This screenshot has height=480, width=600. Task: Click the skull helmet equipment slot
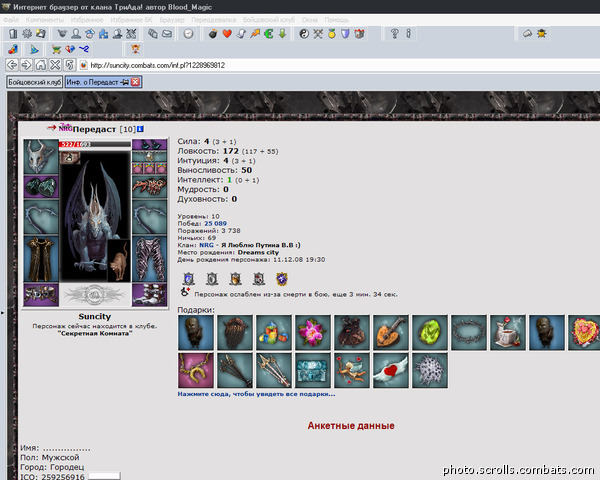[41, 157]
